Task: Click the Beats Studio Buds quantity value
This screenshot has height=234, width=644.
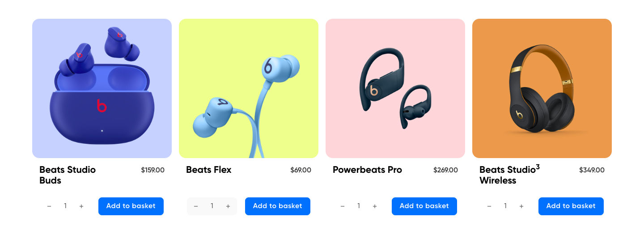Action: 65,206
